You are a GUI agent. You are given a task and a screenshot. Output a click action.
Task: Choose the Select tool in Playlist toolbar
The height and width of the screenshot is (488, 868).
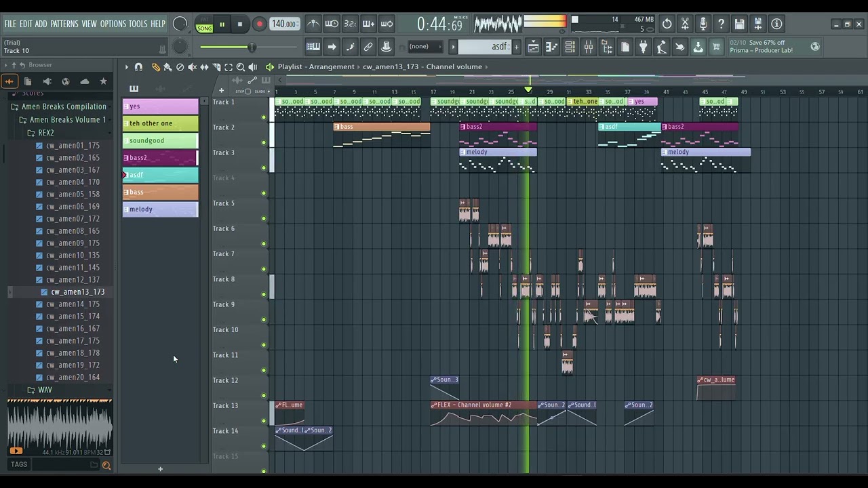click(x=229, y=67)
